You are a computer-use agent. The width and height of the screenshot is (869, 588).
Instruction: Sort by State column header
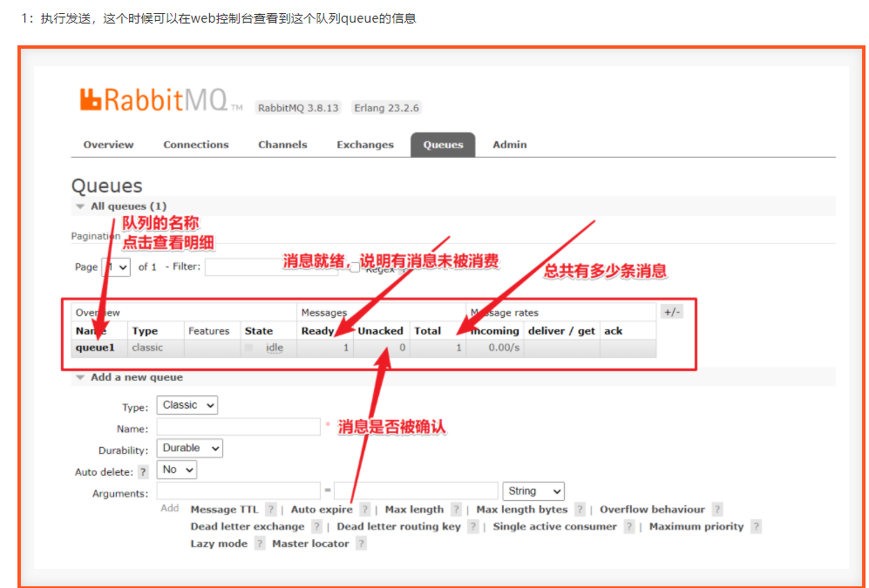pyautogui.click(x=259, y=330)
